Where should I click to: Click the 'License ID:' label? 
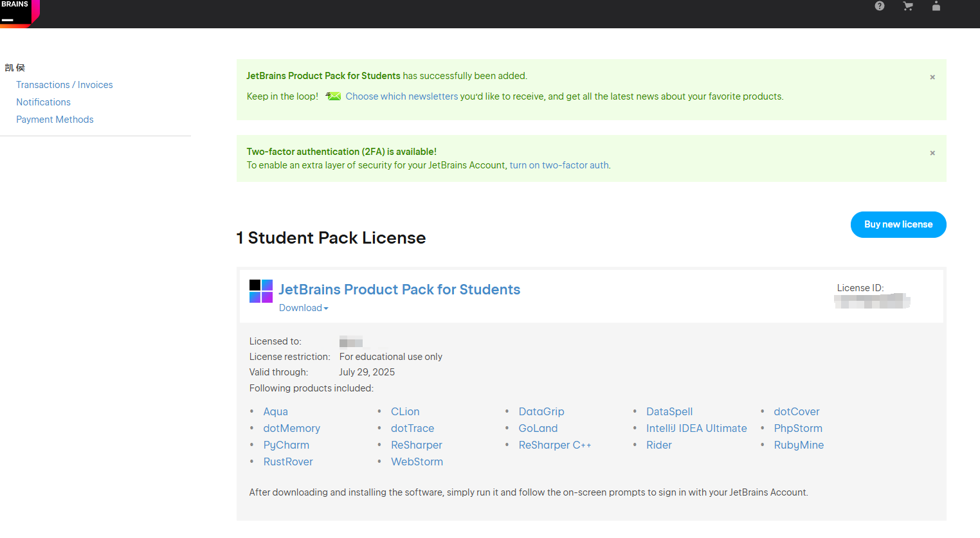coord(860,288)
